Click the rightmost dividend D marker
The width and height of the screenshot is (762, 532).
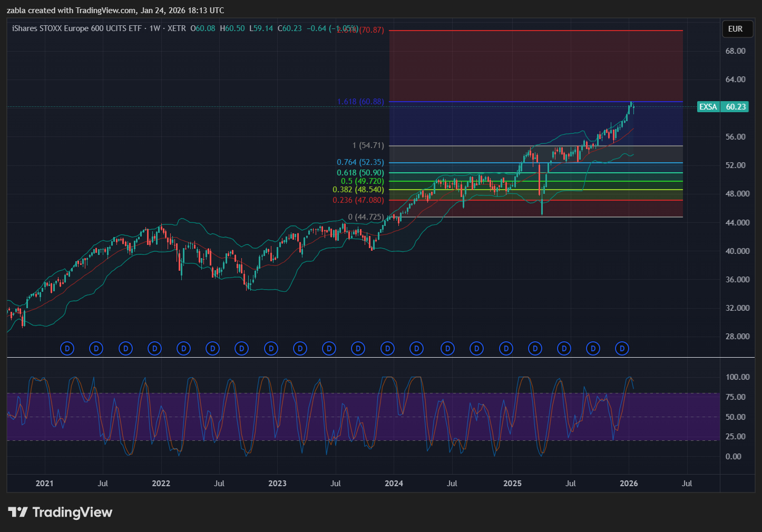622,348
